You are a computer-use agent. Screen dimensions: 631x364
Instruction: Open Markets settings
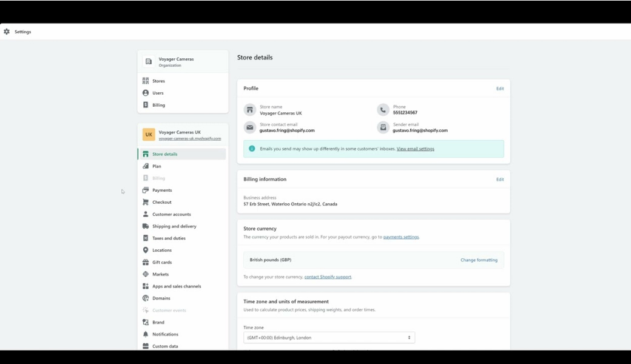coord(160,274)
